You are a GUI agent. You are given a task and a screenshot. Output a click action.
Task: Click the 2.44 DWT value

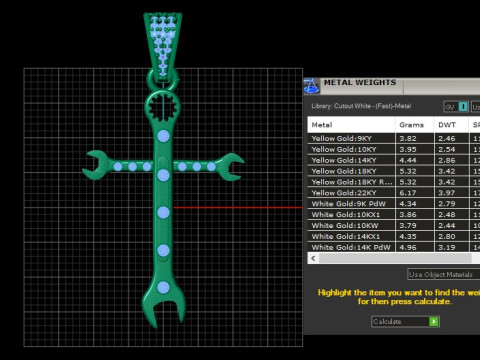click(x=447, y=226)
